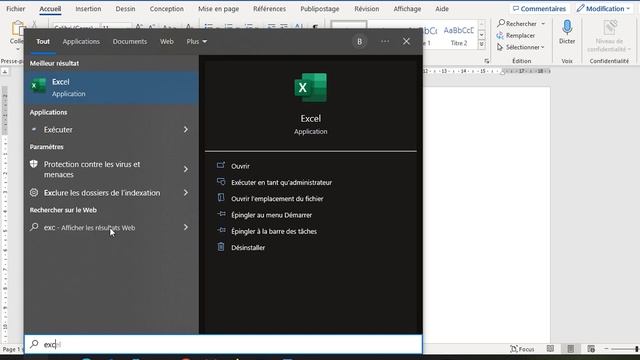
Task: Open the Plus filter dropdown
Action: tap(196, 42)
